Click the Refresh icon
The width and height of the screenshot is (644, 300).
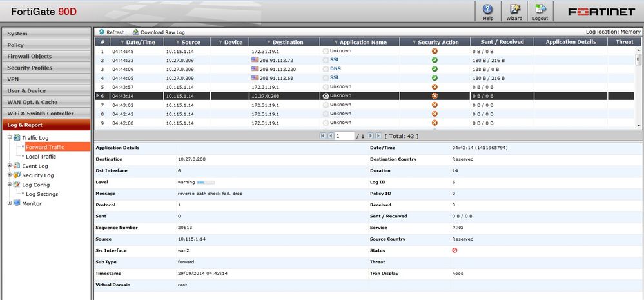point(102,32)
